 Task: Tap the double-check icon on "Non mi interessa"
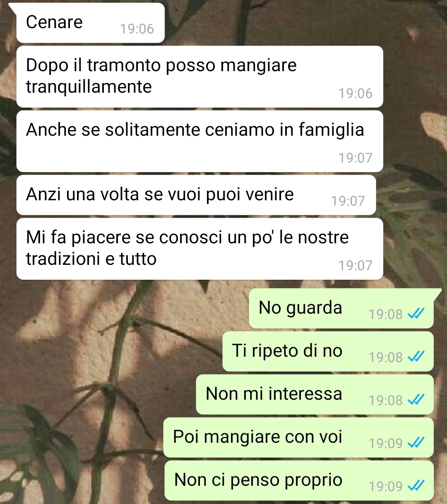pos(416,400)
